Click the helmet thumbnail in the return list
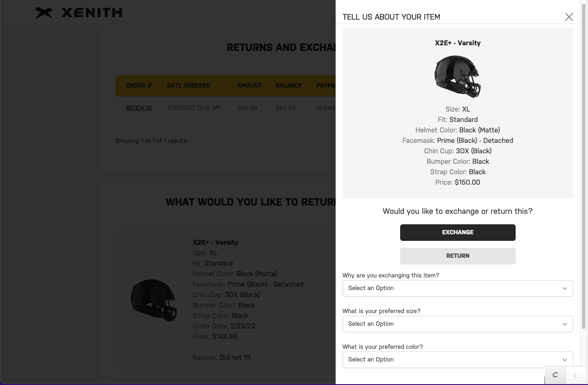 pyautogui.click(x=154, y=301)
